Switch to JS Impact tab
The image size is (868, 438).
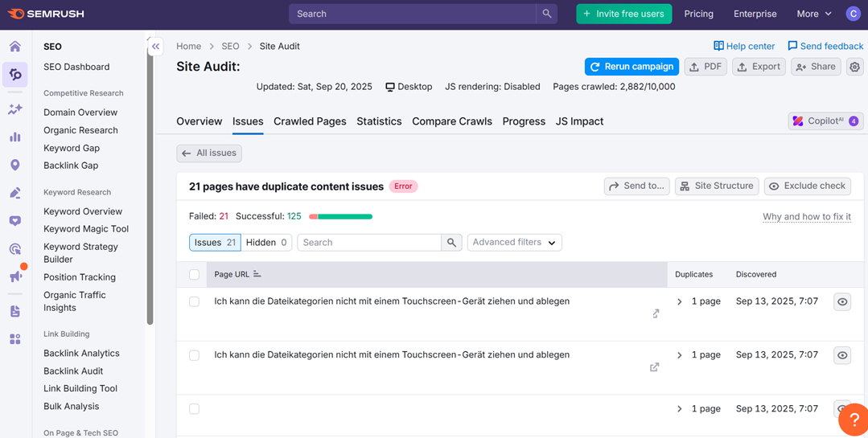[x=579, y=121]
